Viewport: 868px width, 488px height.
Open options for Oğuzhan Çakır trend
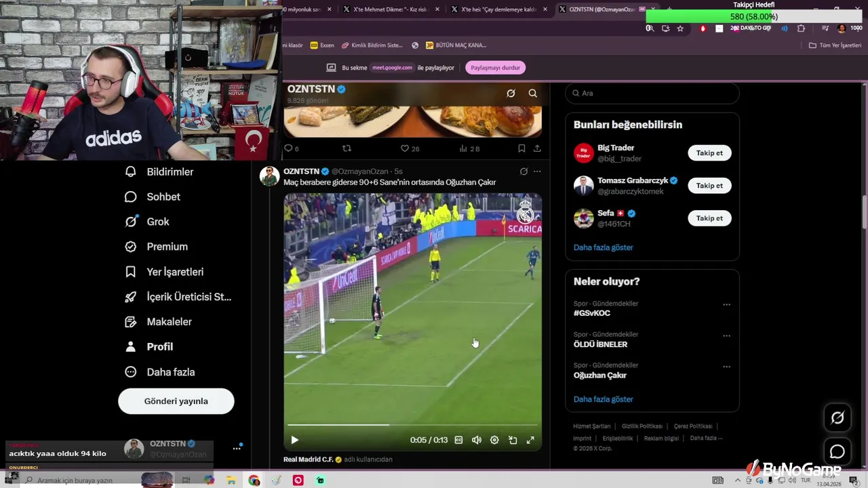726,367
